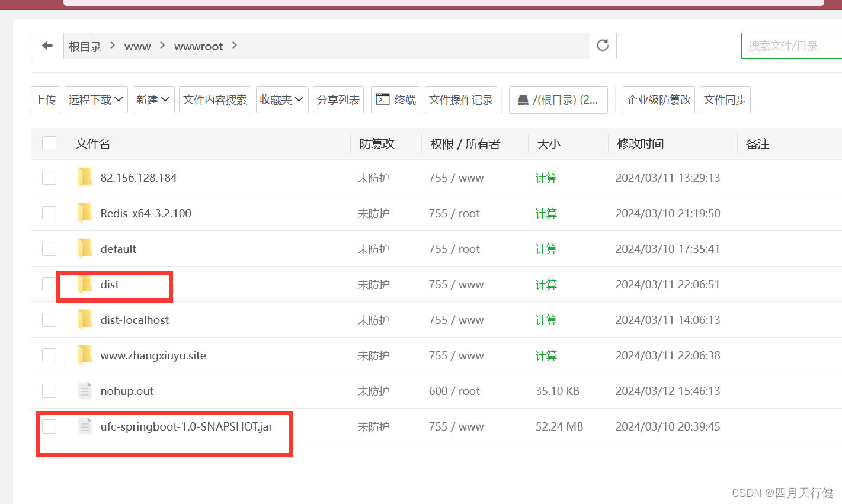This screenshot has width=842, height=504.
Task: Open the dist-localhost folder name
Action: click(x=135, y=320)
